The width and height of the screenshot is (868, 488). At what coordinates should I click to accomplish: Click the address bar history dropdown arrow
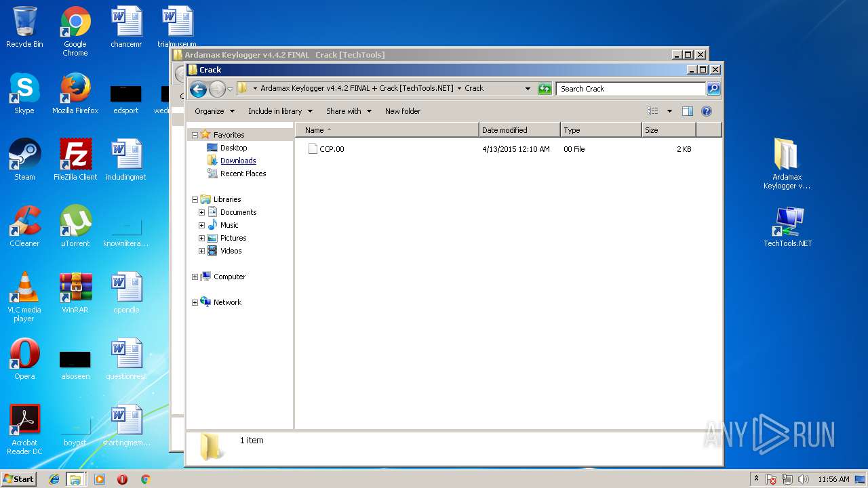(x=528, y=89)
